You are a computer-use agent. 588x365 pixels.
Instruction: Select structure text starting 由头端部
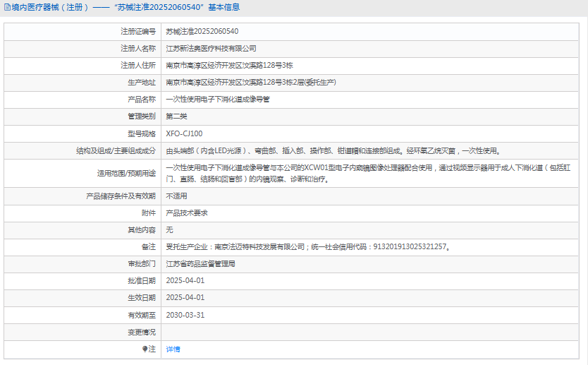[x=333, y=150]
